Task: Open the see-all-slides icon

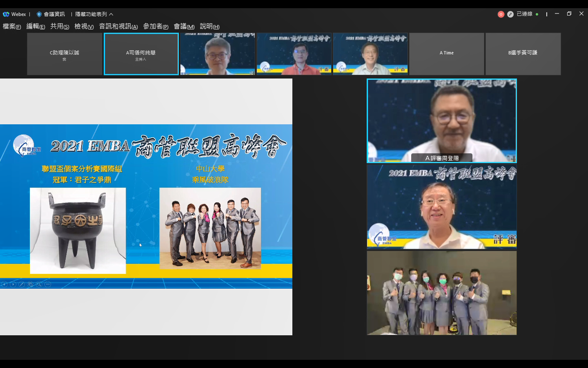Action: click(30, 284)
